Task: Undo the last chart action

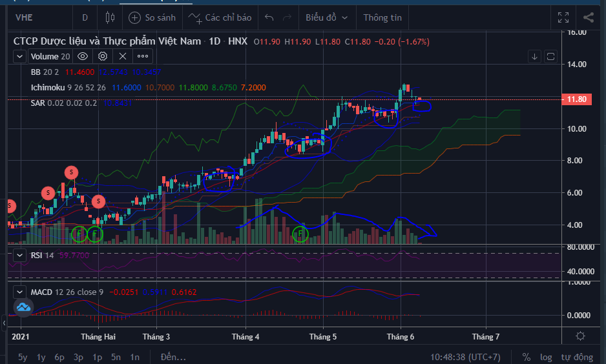Action: pos(269,17)
